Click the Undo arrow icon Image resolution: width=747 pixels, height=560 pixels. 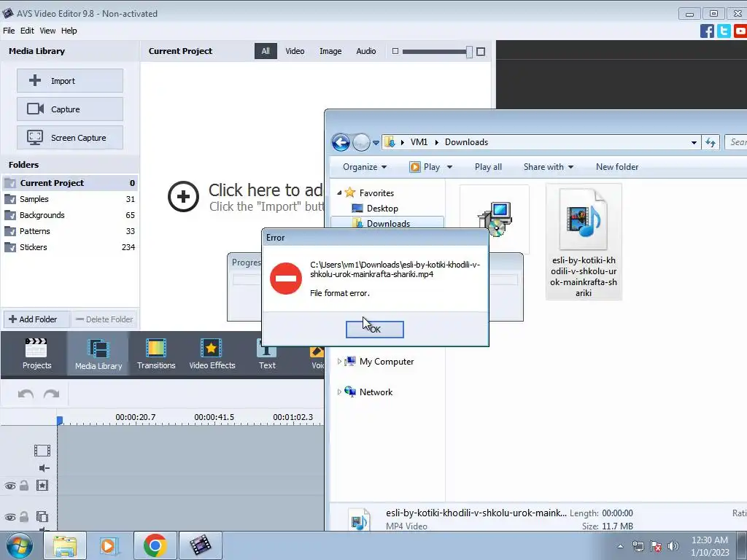(x=26, y=394)
